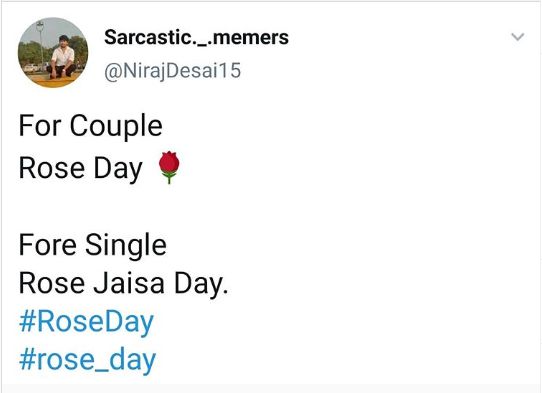The height and width of the screenshot is (393, 542).
Task: Click the "Rose Jaisa Day." line
Action: (x=123, y=283)
